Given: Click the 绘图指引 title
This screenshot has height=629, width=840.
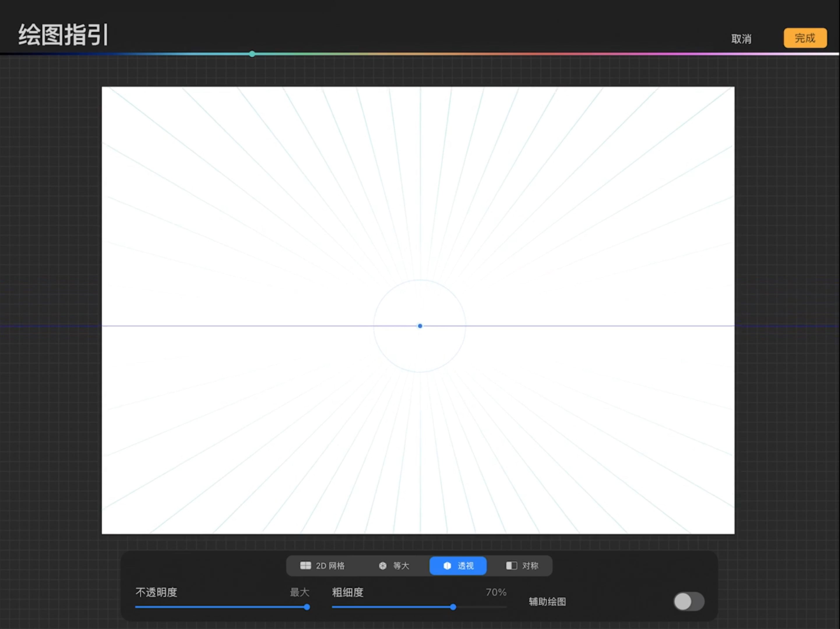Looking at the screenshot, I should tap(64, 35).
